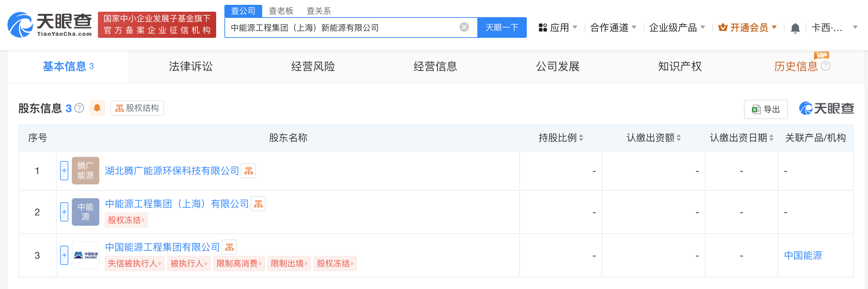Expand row 3 shareholder details
Viewport: 868px width, 289px height.
point(64,255)
